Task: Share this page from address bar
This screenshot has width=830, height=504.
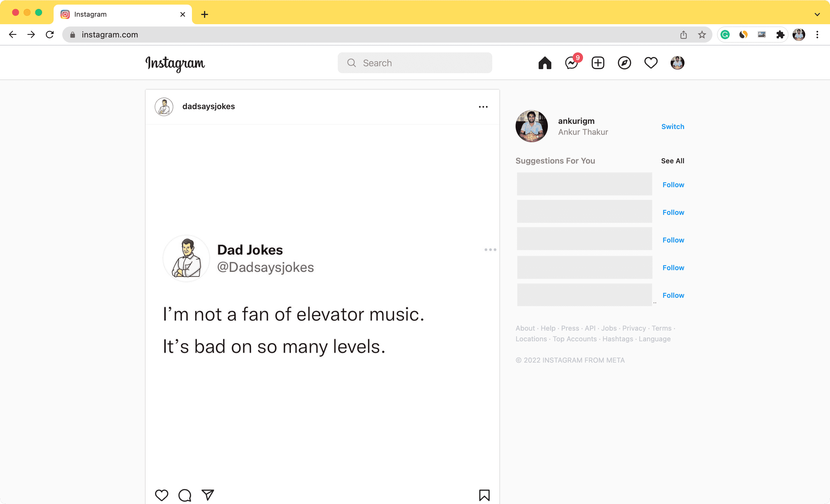Action: click(683, 34)
